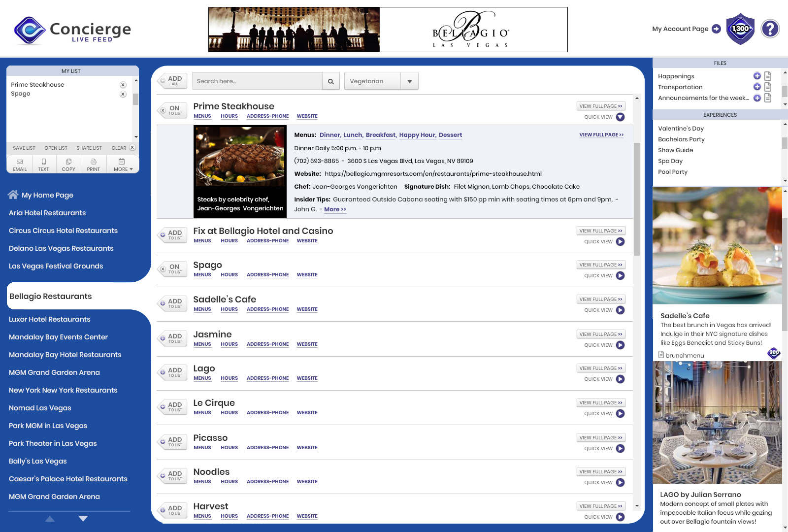Open Valentine's Day experience
This screenshot has height=532, width=788.
pyautogui.click(x=681, y=129)
